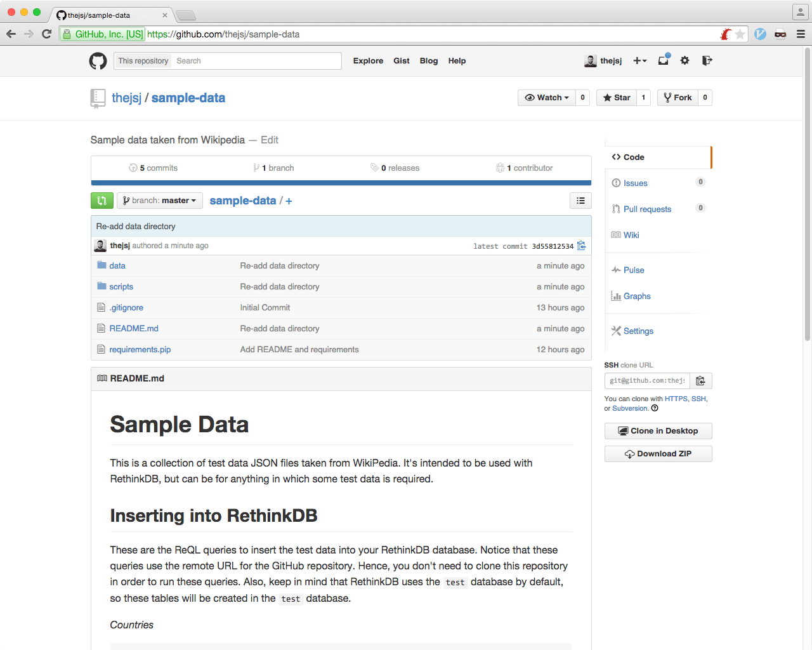Click thejsj profile avatar in header
The width and height of the screenshot is (812, 650).
click(x=591, y=61)
